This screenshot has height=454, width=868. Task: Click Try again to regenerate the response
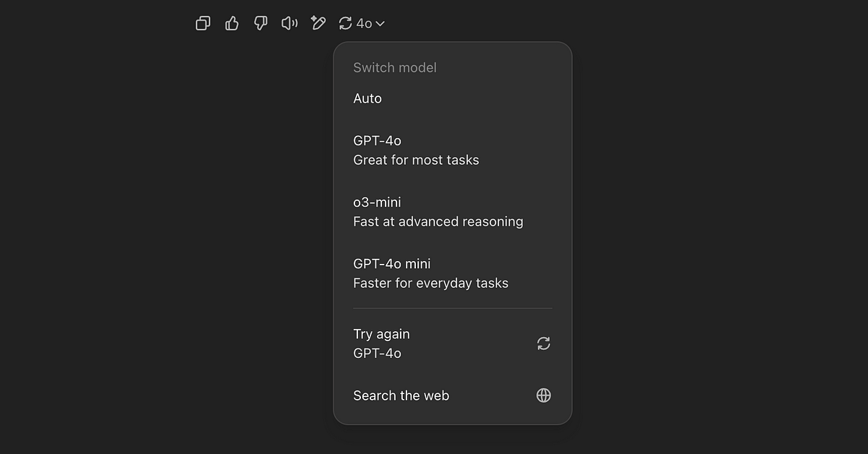pyautogui.click(x=381, y=334)
